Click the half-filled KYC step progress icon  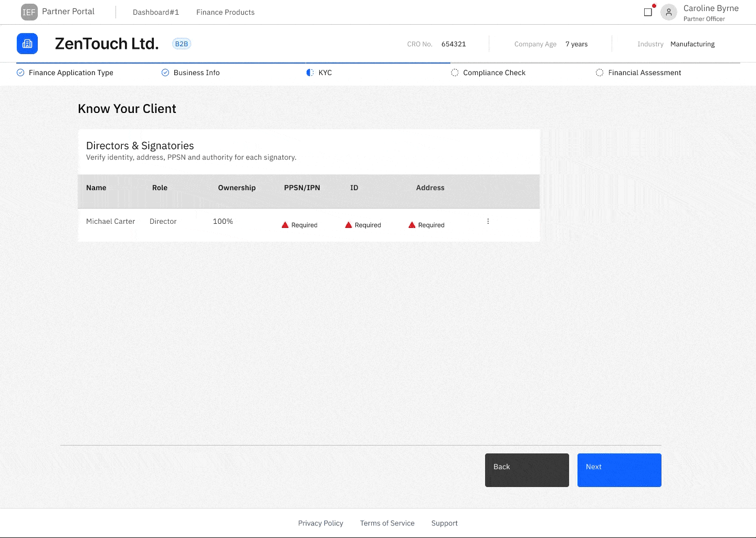(310, 73)
